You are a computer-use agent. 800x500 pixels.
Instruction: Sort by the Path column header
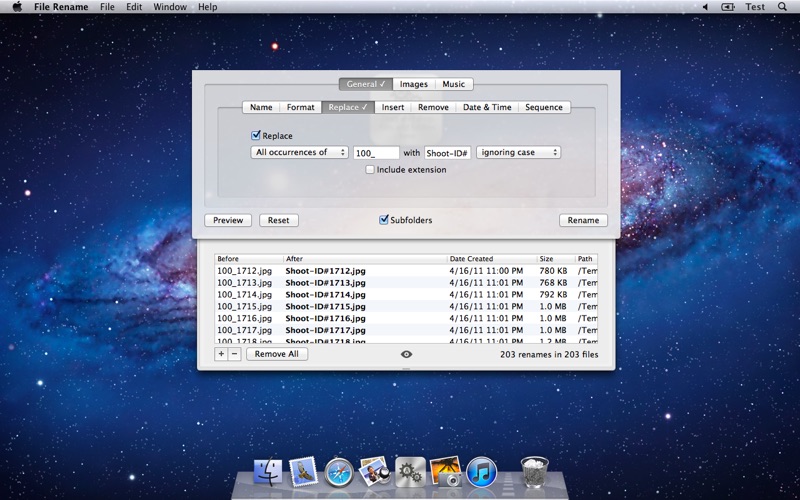586,259
